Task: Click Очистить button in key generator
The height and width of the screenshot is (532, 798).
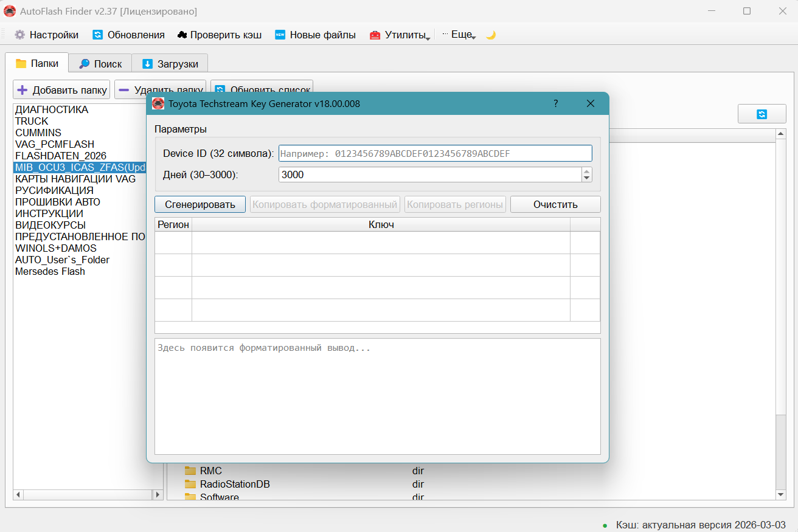Action: coord(555,204)
